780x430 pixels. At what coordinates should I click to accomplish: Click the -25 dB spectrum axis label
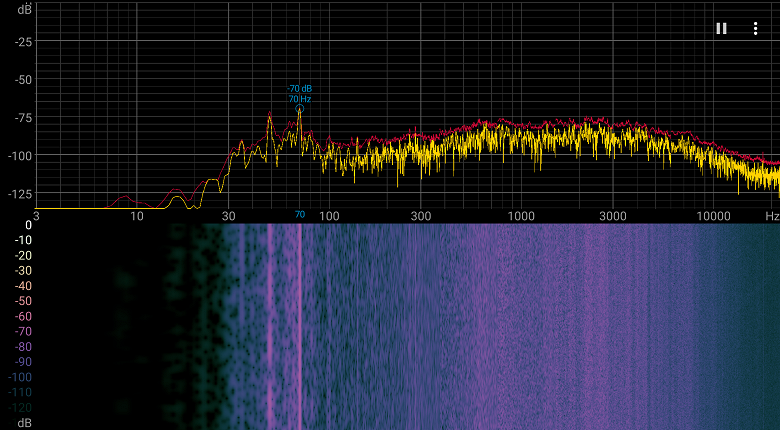point(23,42)
